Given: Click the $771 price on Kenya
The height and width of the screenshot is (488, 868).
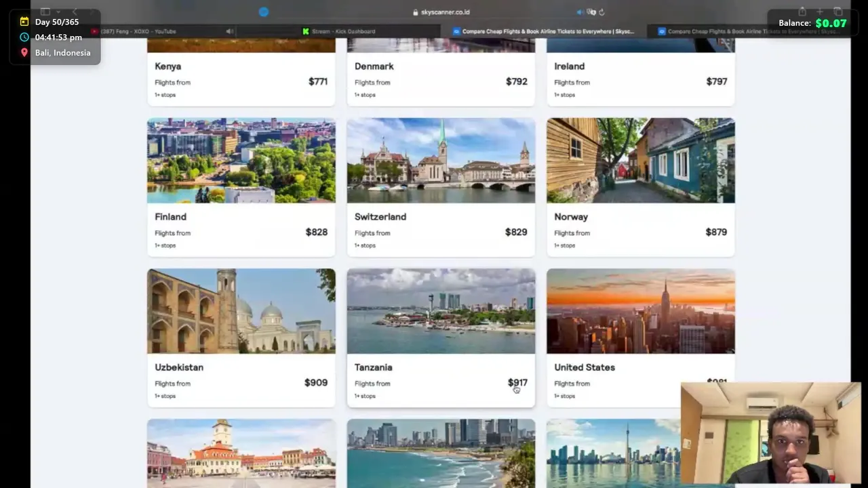Looking at the screenshot, I should point(318,81).
